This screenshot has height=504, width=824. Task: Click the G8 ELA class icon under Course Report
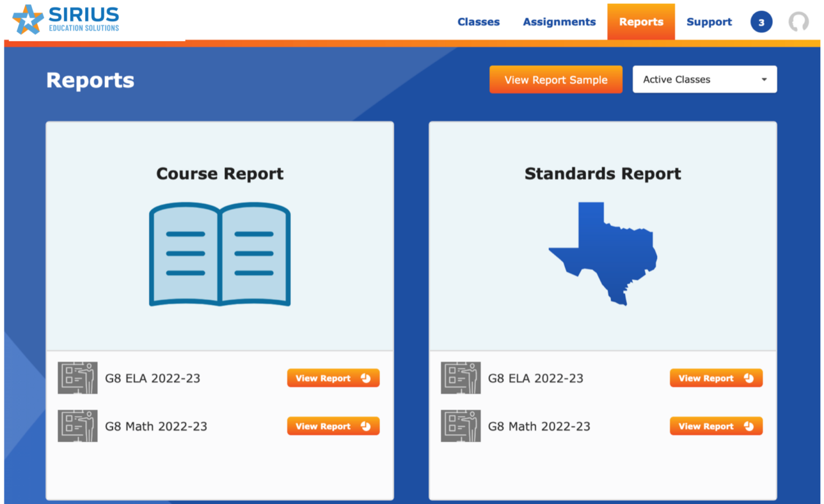pyautogui.click(x=77, y=377)
